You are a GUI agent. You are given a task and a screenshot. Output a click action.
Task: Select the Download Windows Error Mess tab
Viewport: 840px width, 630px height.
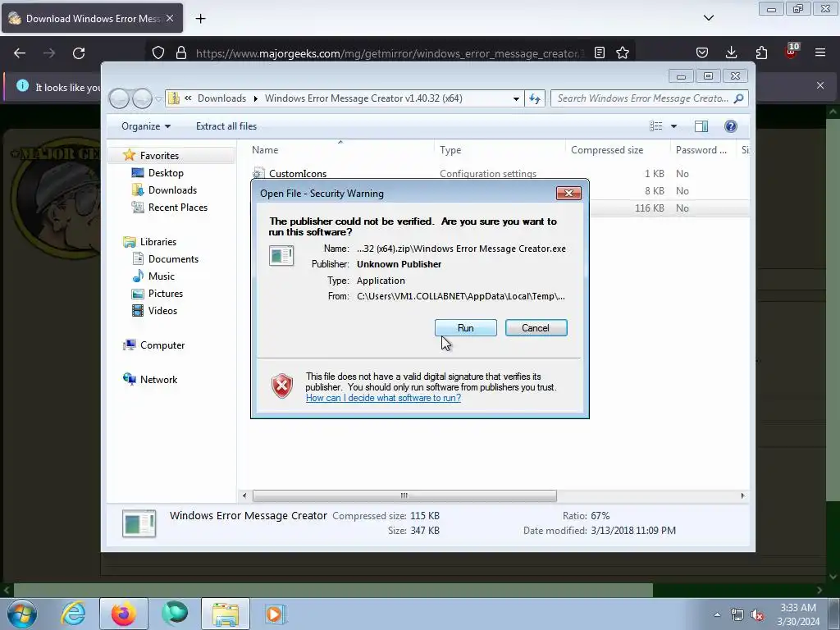tap(92, 19)
